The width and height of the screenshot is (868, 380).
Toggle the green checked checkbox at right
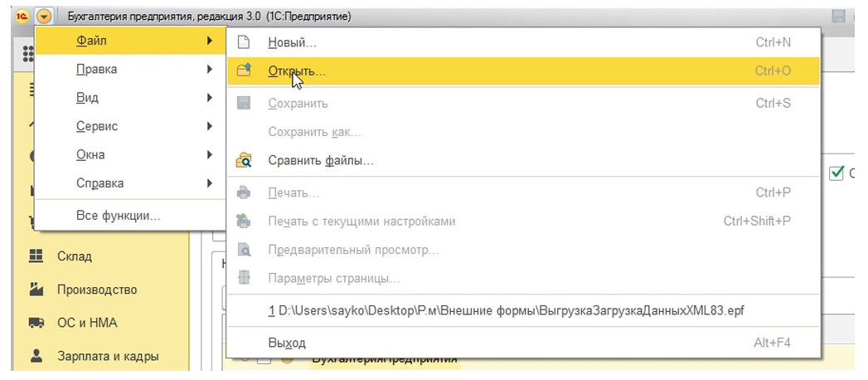[x=836, y=173]
